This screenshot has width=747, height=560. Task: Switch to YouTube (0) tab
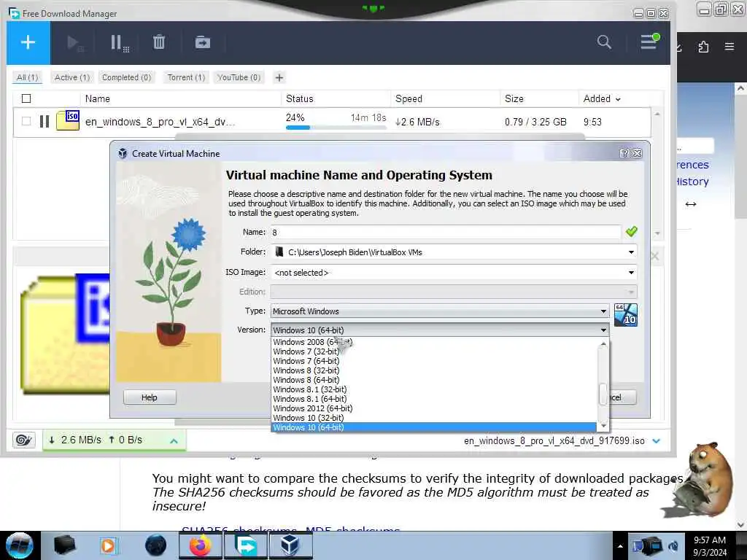[239, 77]
